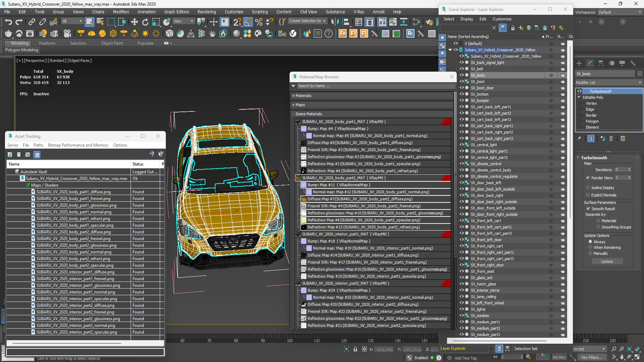Open Customize menu in Scene Explorer

point(502,19)
